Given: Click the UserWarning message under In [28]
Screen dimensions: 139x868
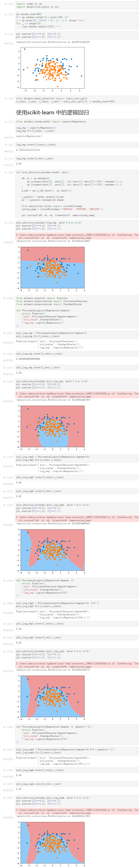Looking at the screenshot, I should click(77, 811).
